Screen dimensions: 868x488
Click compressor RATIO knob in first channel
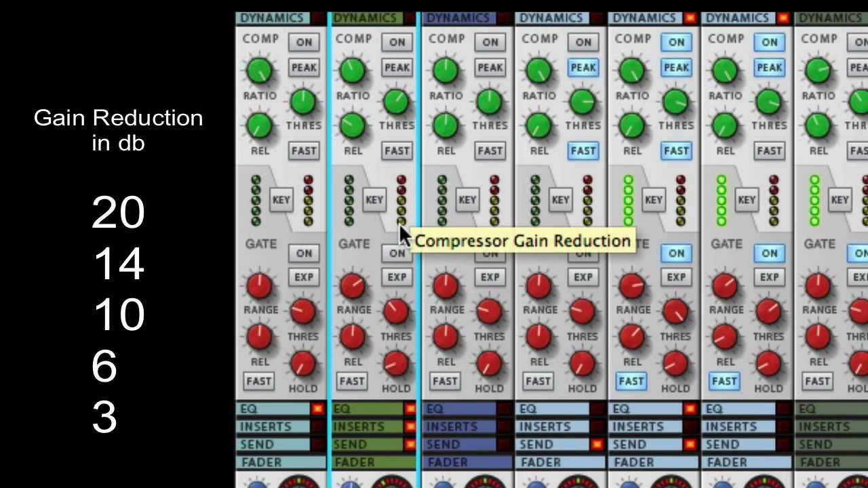[x=259, y=70]
